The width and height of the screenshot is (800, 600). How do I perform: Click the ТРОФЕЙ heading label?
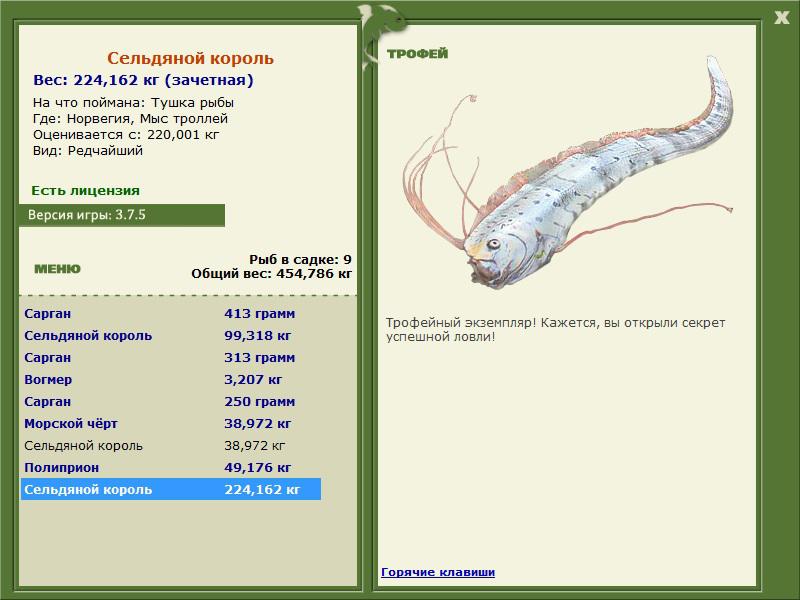click(417, 54)
